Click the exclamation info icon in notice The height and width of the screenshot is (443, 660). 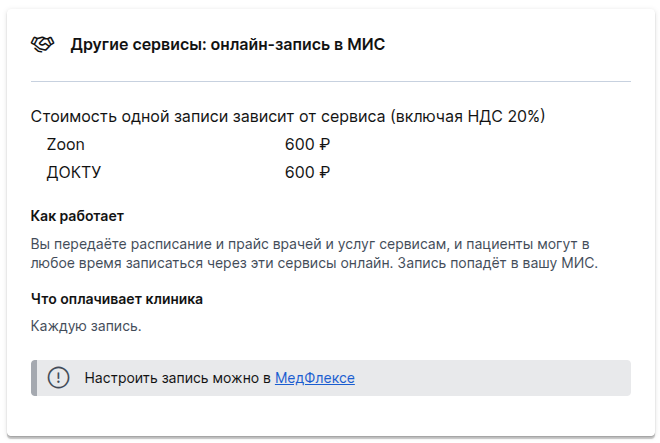(58, 378)
